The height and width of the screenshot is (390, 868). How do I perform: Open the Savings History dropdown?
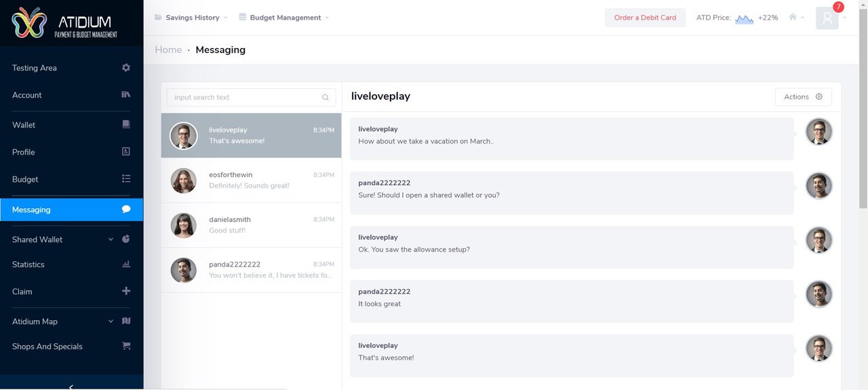tap(191, 18)
